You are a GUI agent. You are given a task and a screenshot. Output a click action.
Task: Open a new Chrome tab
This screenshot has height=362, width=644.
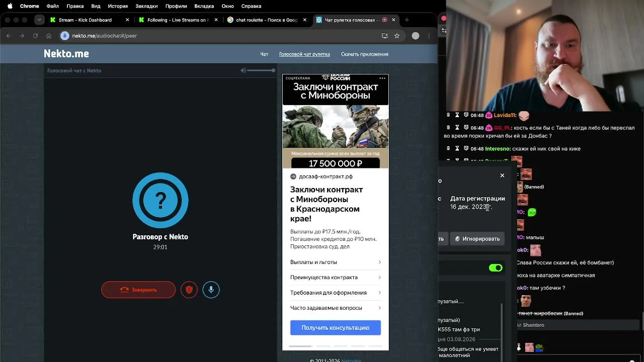[407, 20]
